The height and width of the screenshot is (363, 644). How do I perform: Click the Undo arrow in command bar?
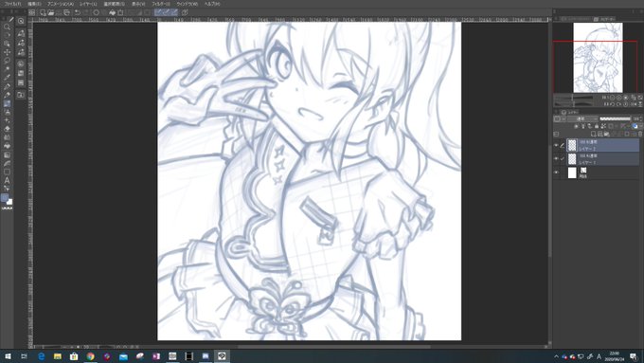coord(78,12)
